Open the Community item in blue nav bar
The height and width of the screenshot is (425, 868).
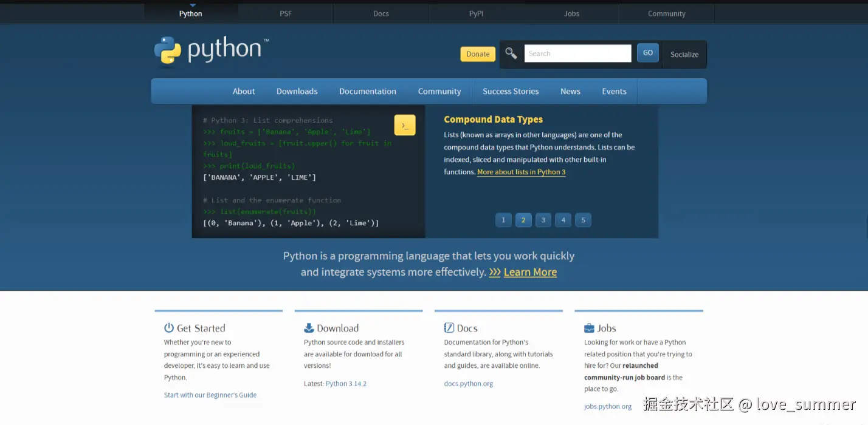coord(439,91)
